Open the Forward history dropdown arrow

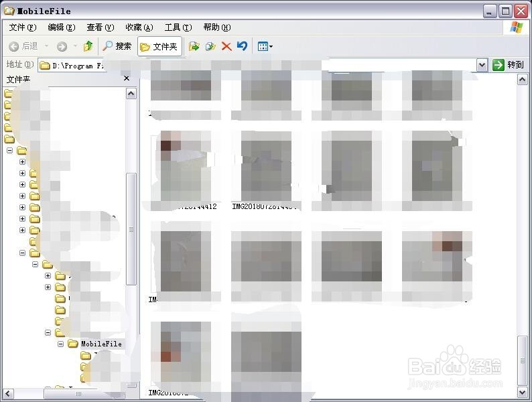75,46
